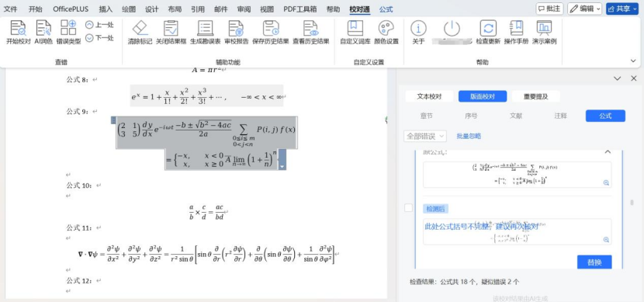Open the 设计 ribbon tab

click(x=151, y=9)
